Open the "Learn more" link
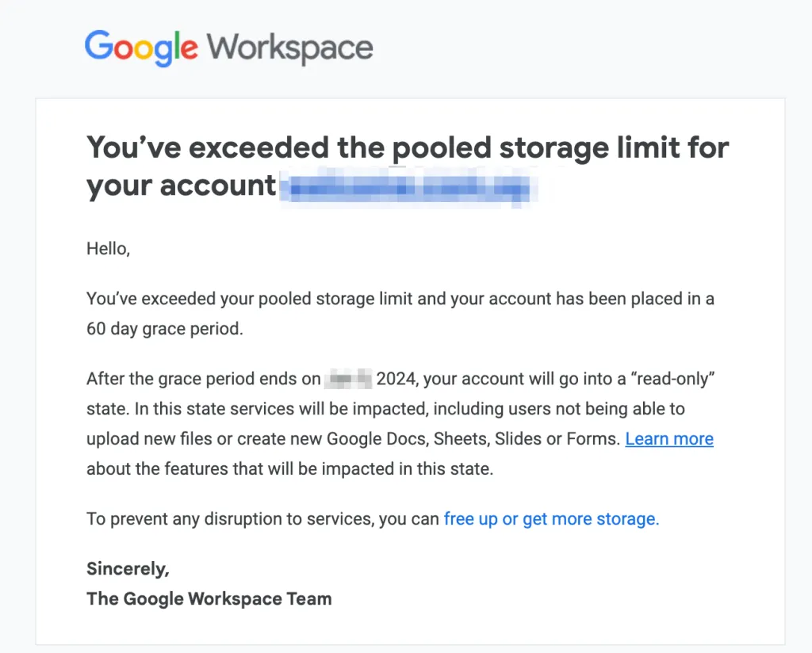Image resolution: width=812 pixels, height=653 pixels. coord(669,439)
